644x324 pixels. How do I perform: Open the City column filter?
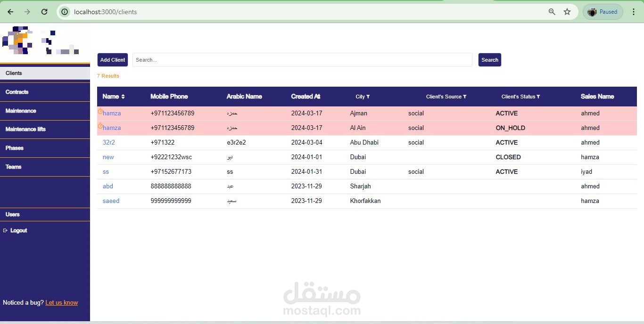tap(370, 97)
